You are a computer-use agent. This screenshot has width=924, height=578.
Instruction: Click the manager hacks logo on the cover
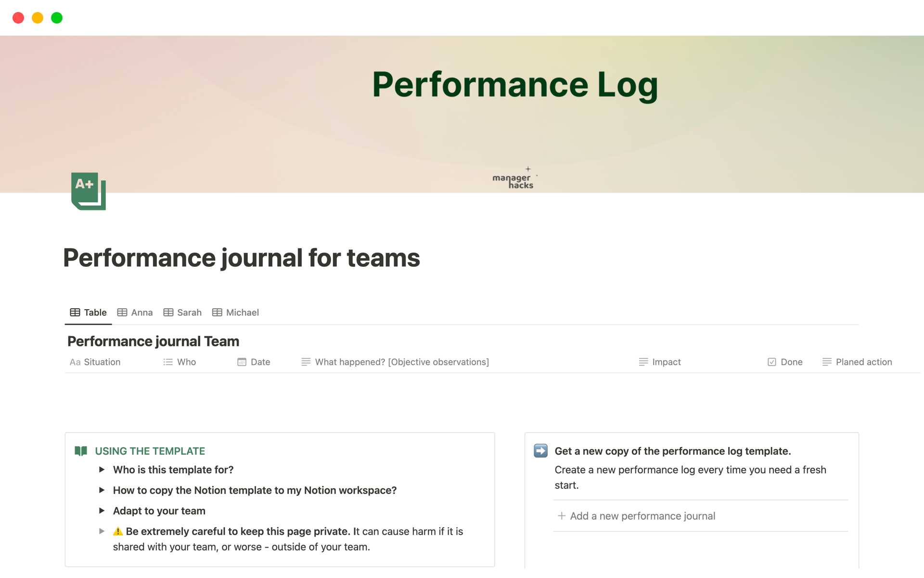coord(513,179)
